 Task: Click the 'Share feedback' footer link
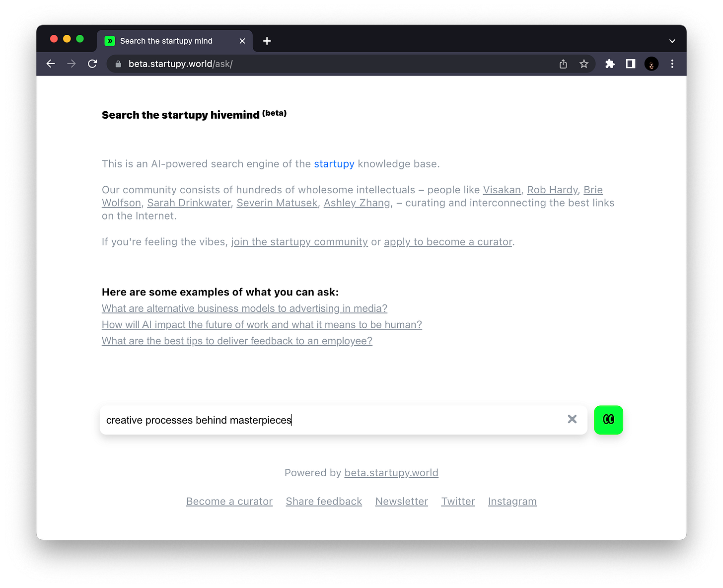[x=324, y=502]
